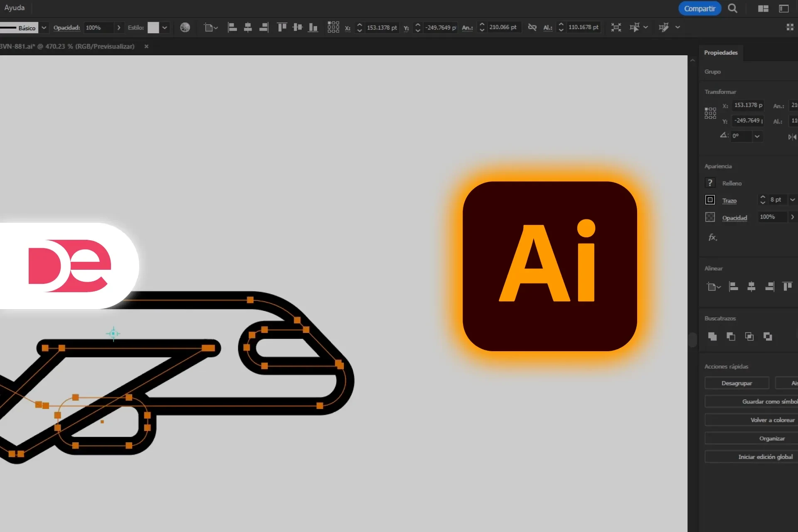798x532 pixels.
Task: Align bottom edges in the top control bar
Action: [x=313, y=27]
